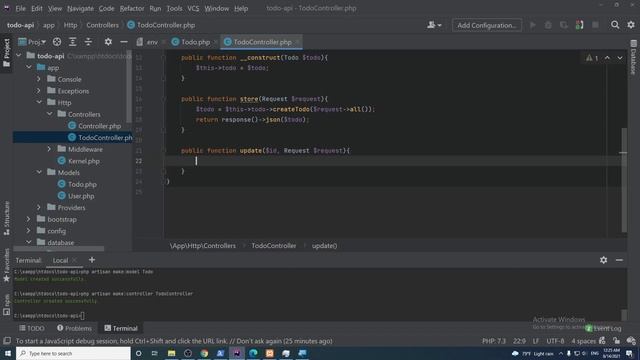This screenshot has height=360, width=640.
Task: Hide the Project panel with minus icon
Action: pos(124,42)
